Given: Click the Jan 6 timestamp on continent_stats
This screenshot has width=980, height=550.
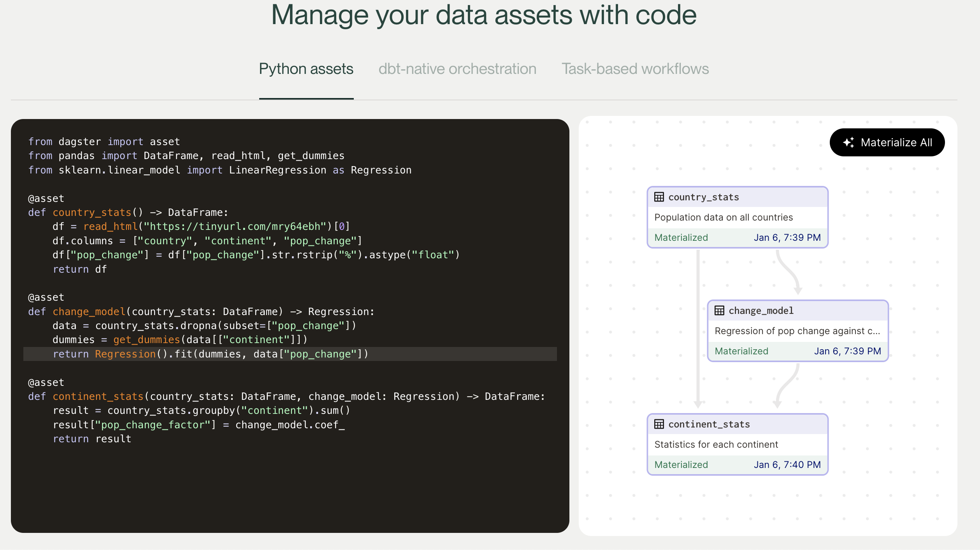Looking at the screenshot, I should 787,464.
